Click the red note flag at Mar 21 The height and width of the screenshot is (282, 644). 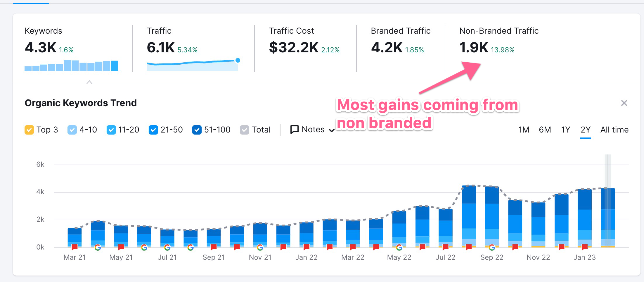click(75, 247)
